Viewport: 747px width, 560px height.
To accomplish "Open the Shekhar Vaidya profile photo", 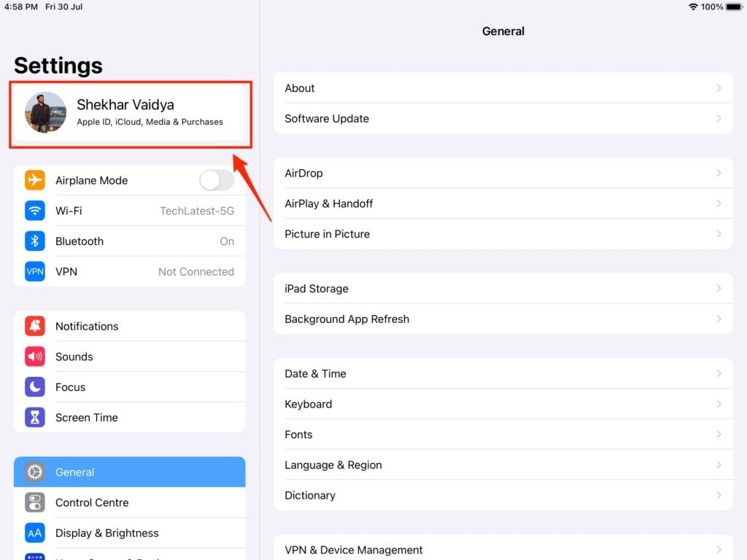I will point(46,112).
